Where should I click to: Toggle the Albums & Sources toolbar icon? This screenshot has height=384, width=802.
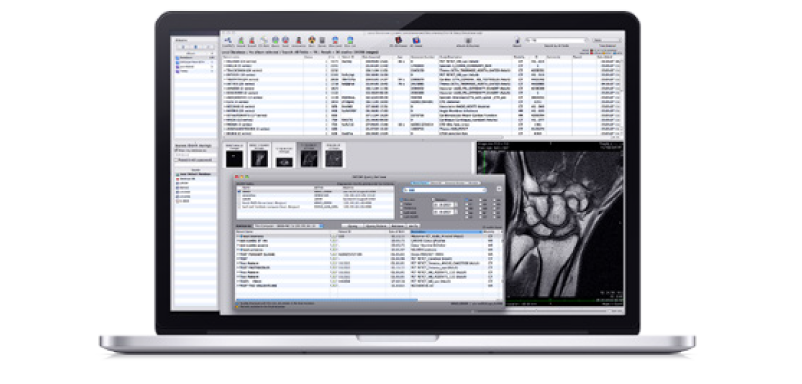click(x=468, y=40)
